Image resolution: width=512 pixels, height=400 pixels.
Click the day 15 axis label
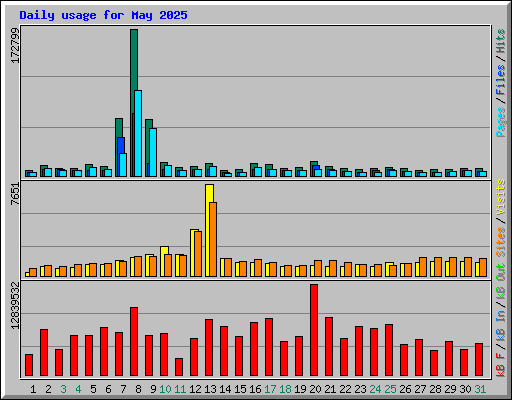[x=240, y=389]
